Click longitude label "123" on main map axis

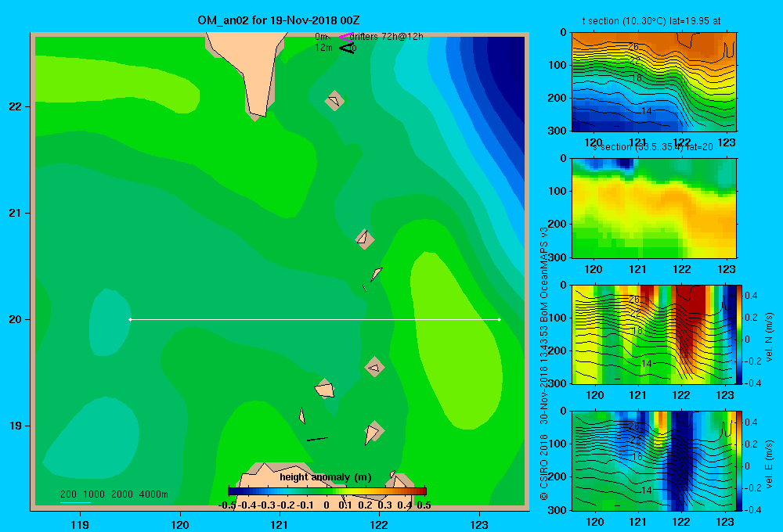479,524
